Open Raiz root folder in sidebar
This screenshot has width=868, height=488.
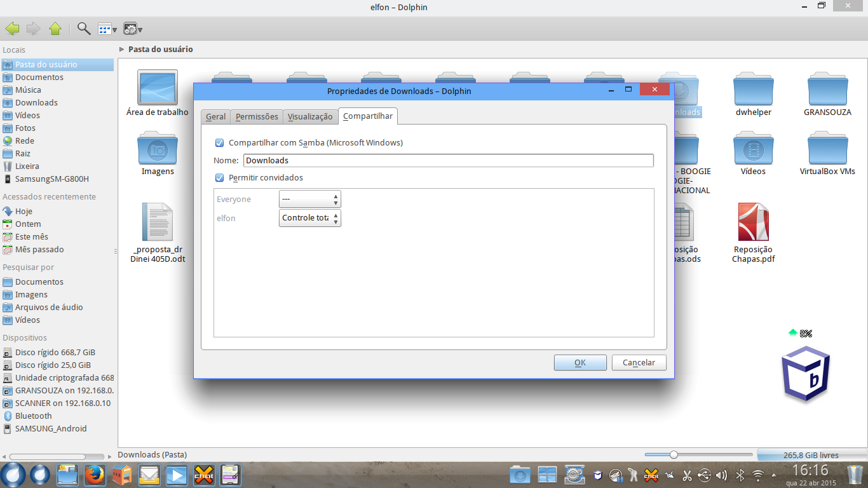23,153
